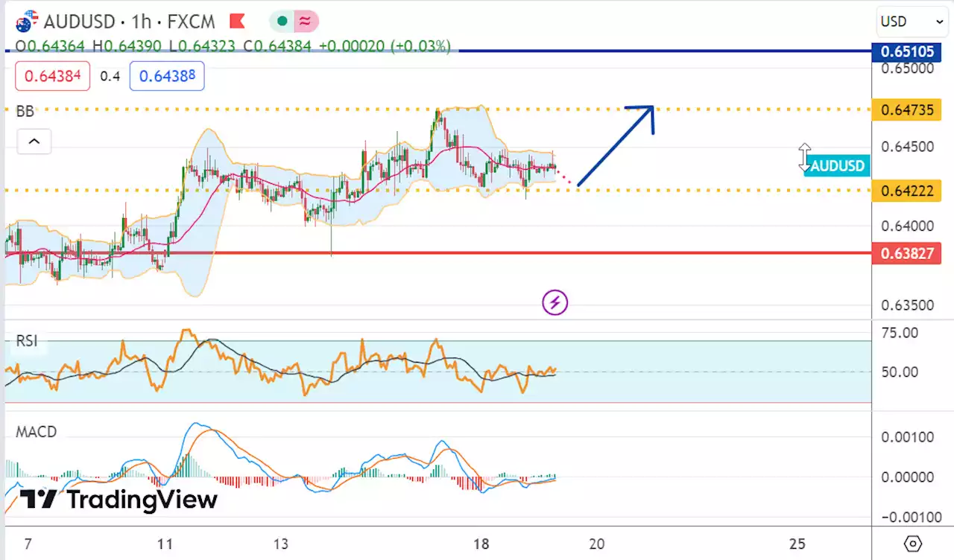Click the 0.64500 price scale value
Viewport: 954px width, 560px height.
[907, 147]
